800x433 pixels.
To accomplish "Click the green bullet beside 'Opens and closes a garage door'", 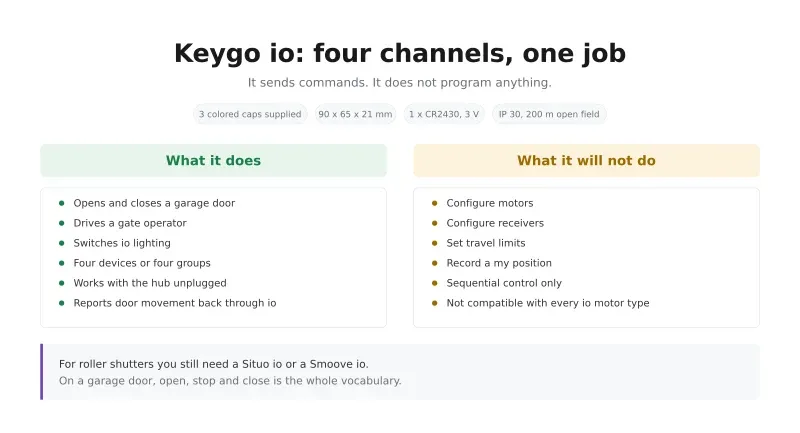I will (x=62, y=203).
